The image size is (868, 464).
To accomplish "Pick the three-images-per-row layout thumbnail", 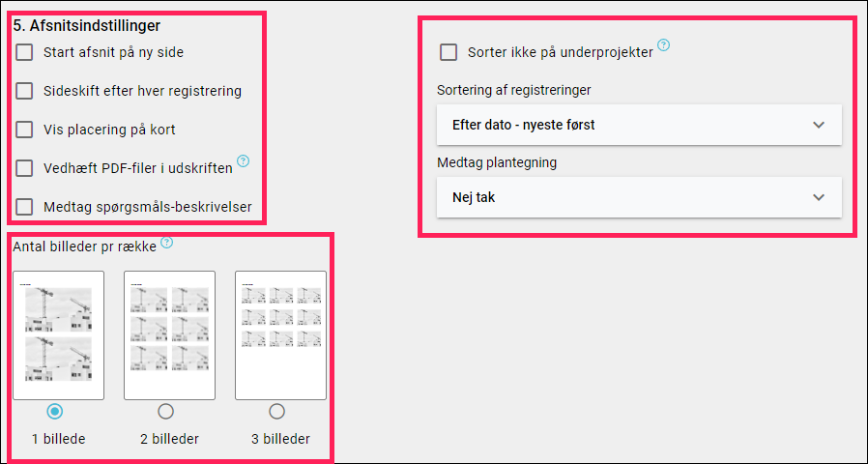I will (280, 335).
